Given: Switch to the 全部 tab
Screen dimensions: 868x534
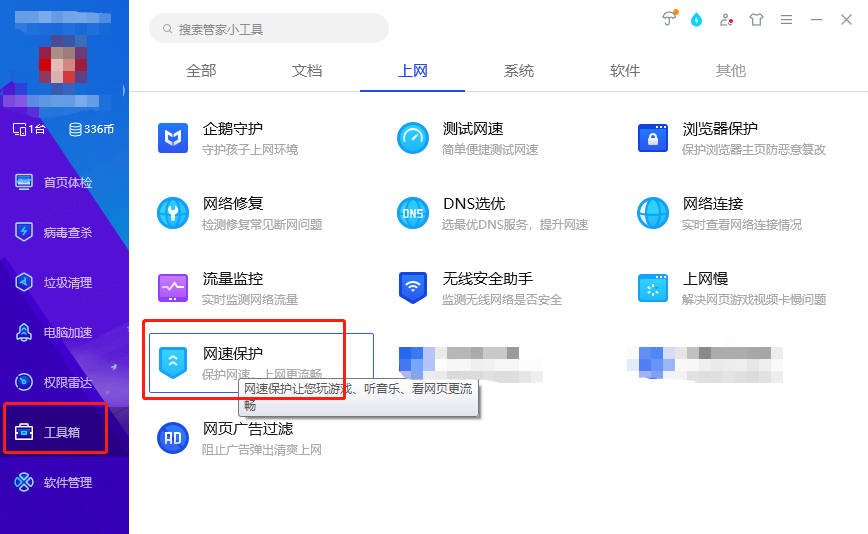Looking at the screenshot, I should point(201,71).
